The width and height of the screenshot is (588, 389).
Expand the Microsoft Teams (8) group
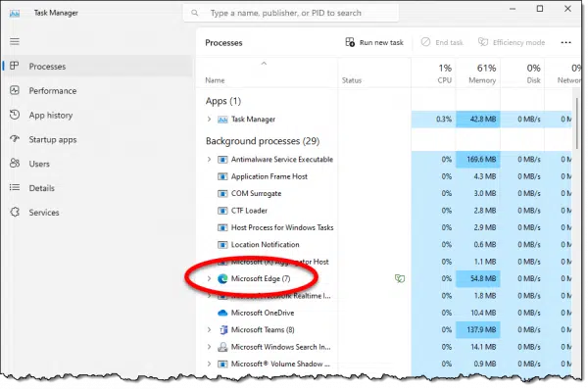210,329
